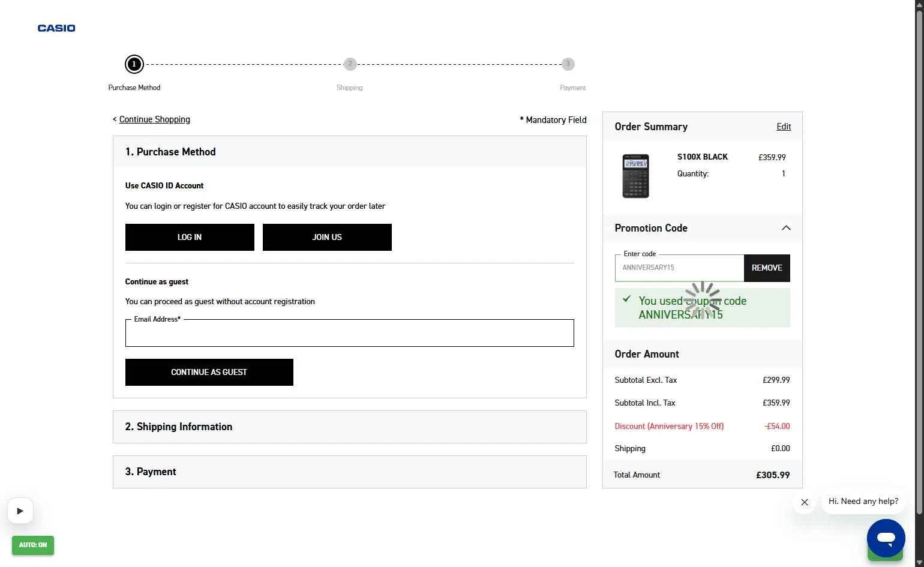924x567 pixels.
Task: Toggle the AUTO: ON button
Action: (33, 545)
